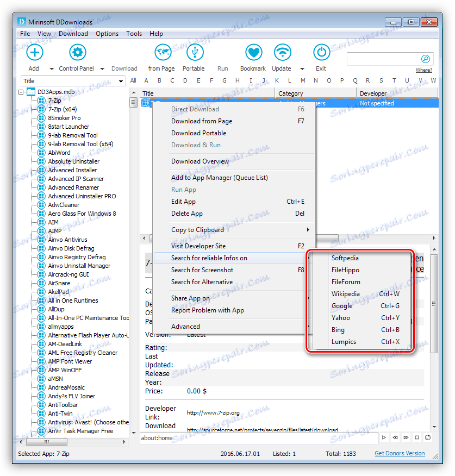This screenshot has height=476, width=455.
Task: Expand the Copy to Clipboard submenu
Action: point(308,230)
